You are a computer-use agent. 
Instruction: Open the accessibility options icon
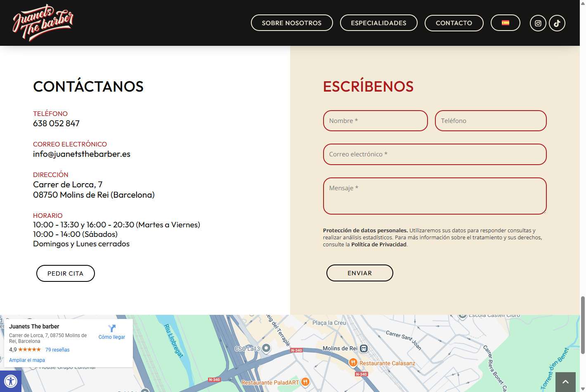click(10, 381)
